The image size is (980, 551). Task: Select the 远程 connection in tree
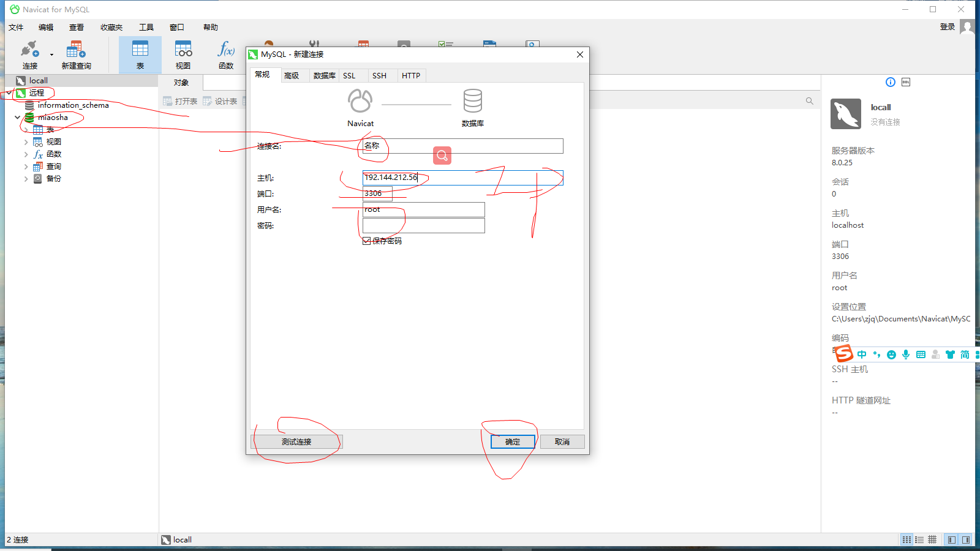coord(37,92)
